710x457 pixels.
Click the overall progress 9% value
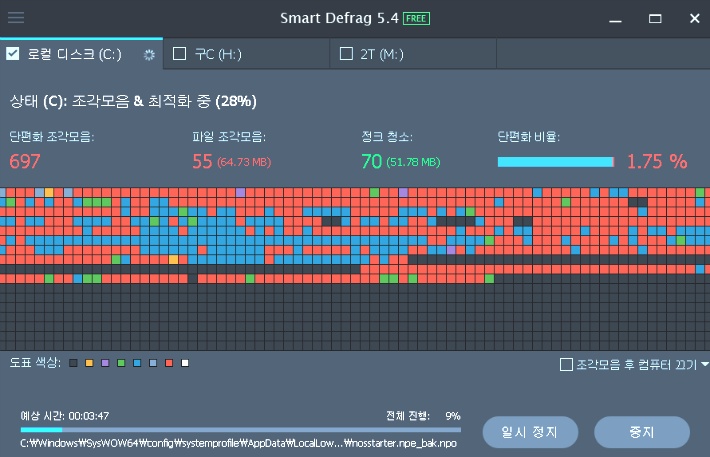point(453,416)
